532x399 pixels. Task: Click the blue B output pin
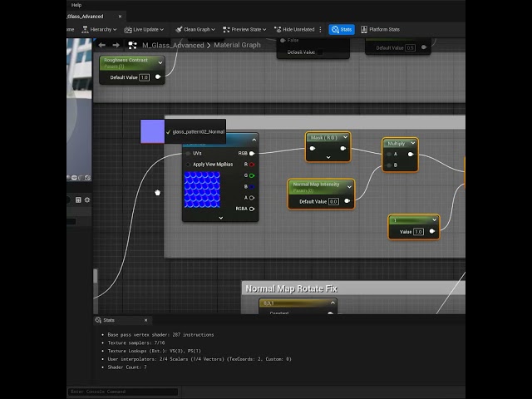pos(252,186)
